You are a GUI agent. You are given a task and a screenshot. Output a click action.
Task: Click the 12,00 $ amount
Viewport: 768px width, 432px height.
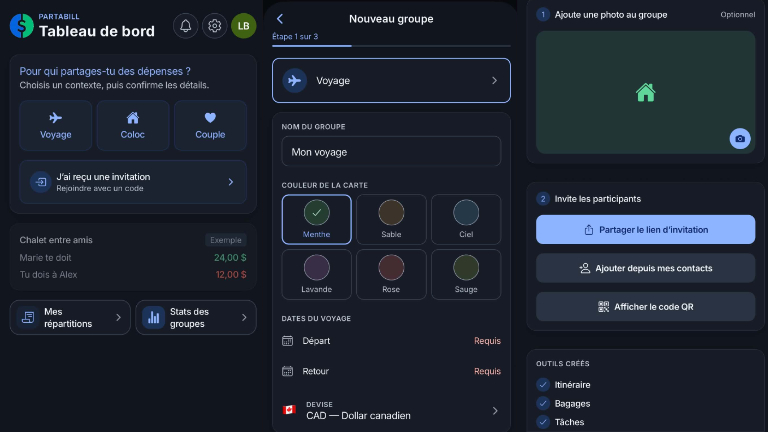click(231, 275)
